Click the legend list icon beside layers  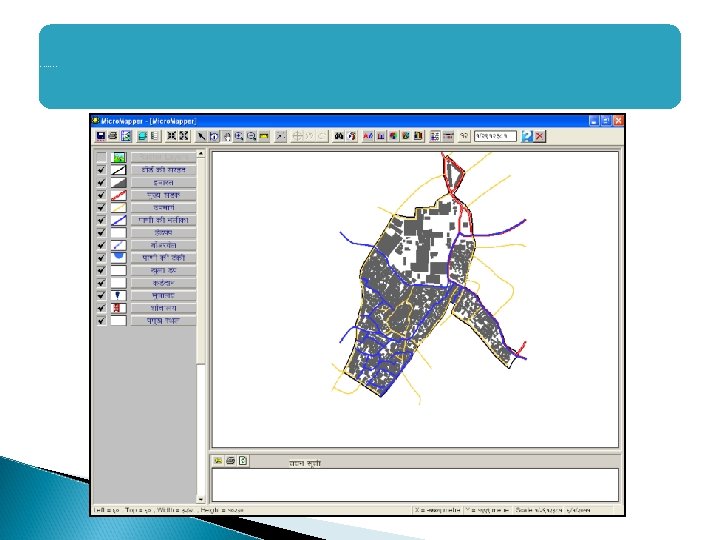pyautogui.click(x=155, y=136)
